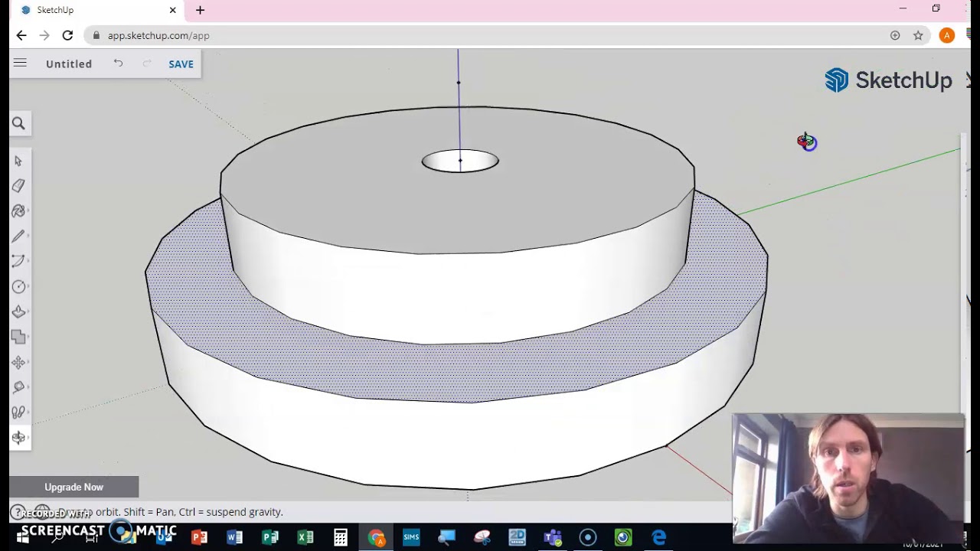Activate the Orbit tool
980x551 pixels.
18,438
